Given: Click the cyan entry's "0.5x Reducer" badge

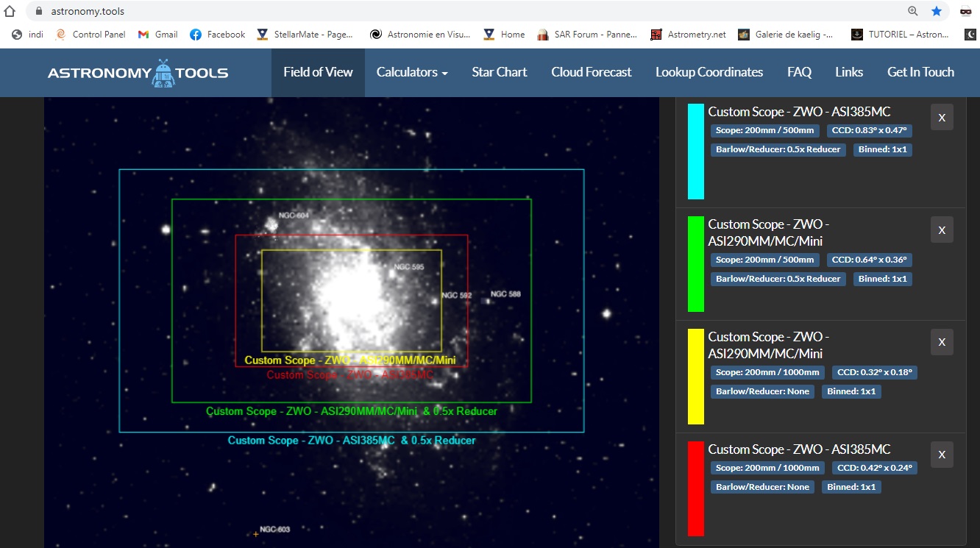Looking at the screenshot, I should click(778, 149).
